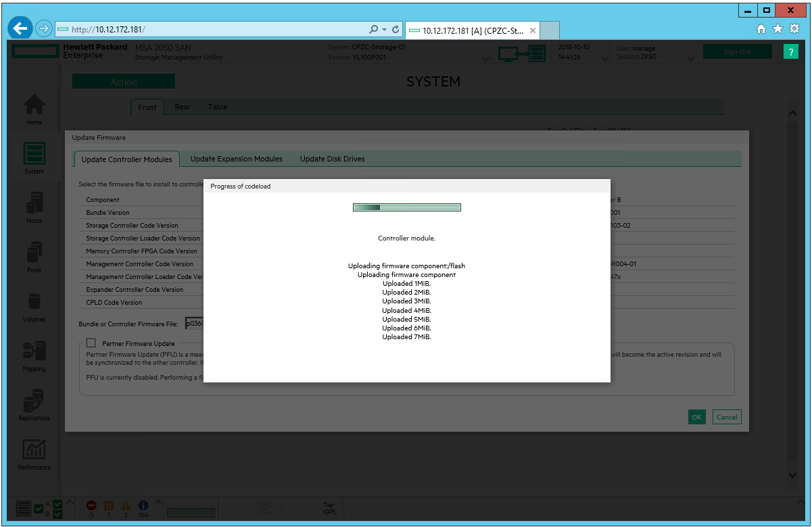The image size is (812, 527).
Task: Click the green help question mark
Action: tap(791, 52)
